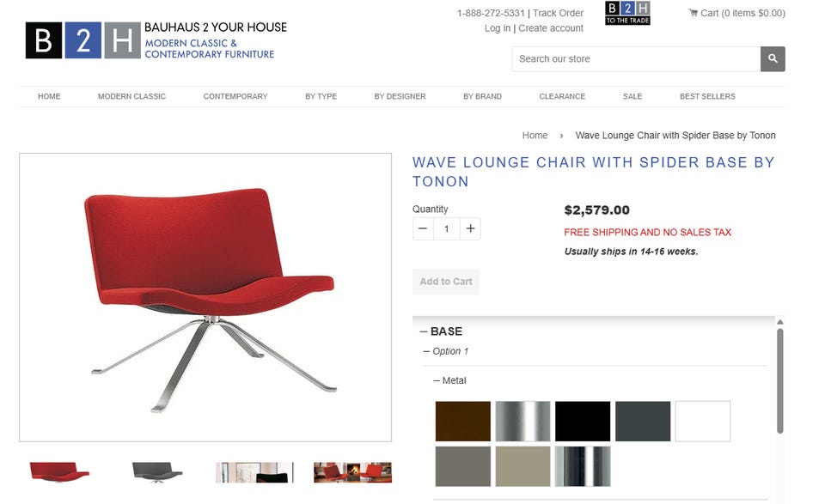Pick the white metal finish swatch

coord(703,422)
